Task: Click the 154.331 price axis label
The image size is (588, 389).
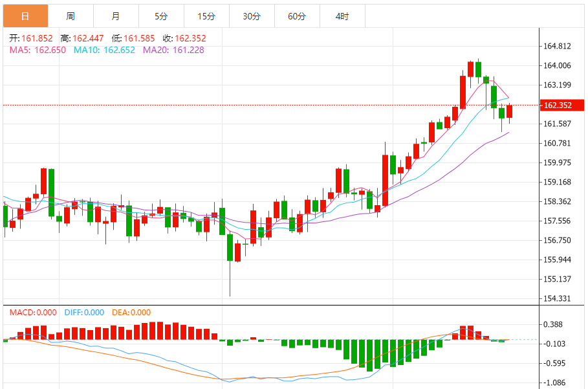Action: [x=557, y=298]
